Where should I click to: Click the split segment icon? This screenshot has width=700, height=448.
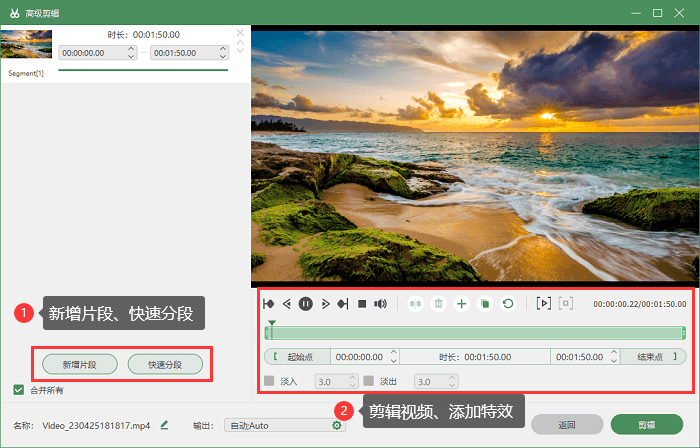click(416, 304)
